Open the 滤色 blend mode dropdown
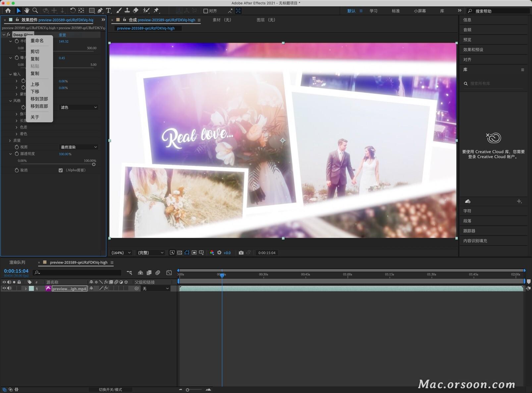The height and width of the screenshot is (393, 532). [79, 107]
